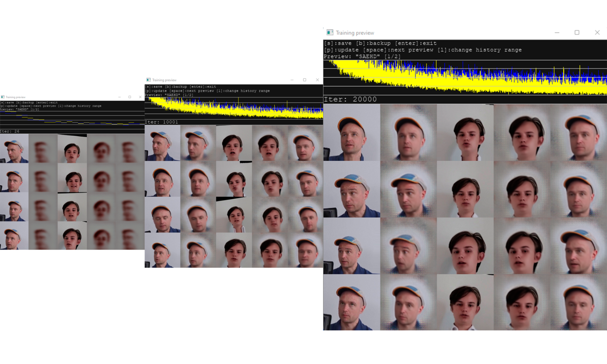Select bottom-right swapped face thumbnail in large window
The image size is (607, 364).
click(579, 302)
